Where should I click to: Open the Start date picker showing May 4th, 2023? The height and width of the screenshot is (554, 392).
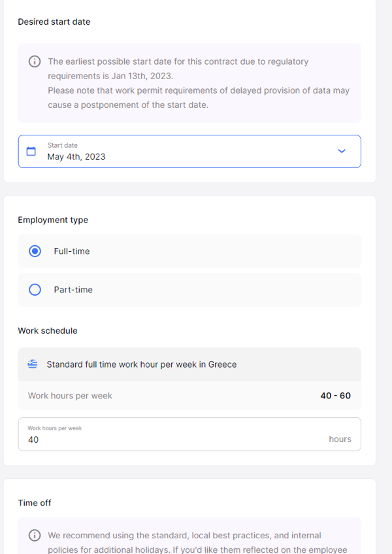[189, 151]
